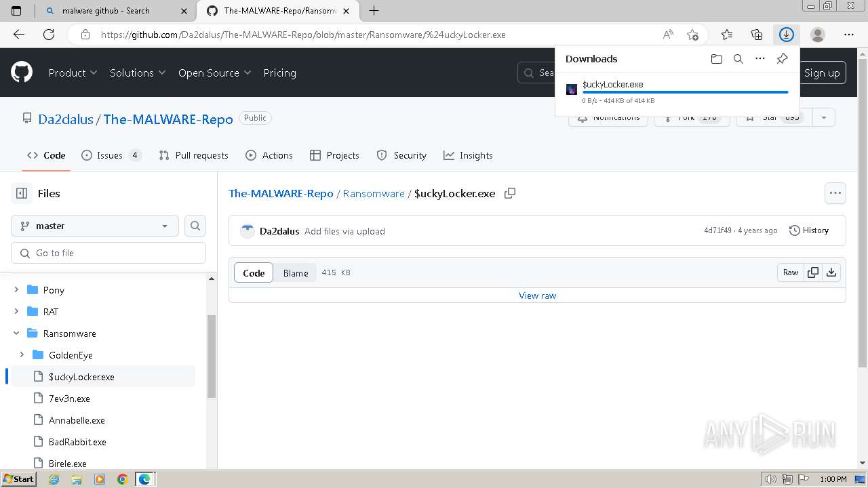The width and height of the screenshot is (868, 488).
Task: Open tab actions menu icon
Action: pos(17,10)
